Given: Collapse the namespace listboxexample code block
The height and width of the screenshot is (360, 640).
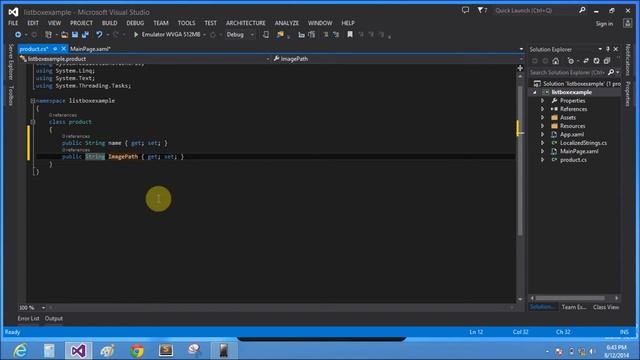Looking at the screenshot, I should point(33,101).
